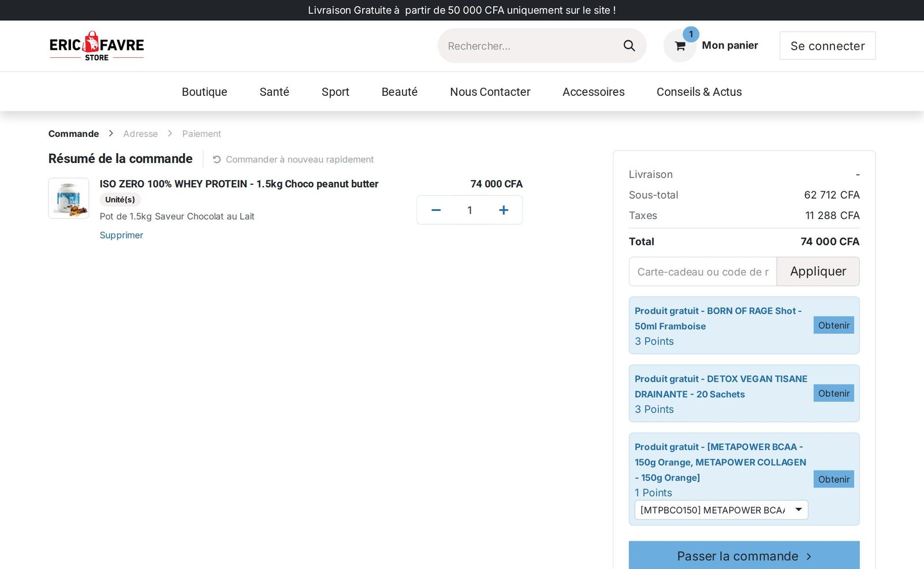Click the Se connecter button
Screen dimensions: 924x569
[x=828, y=46]
